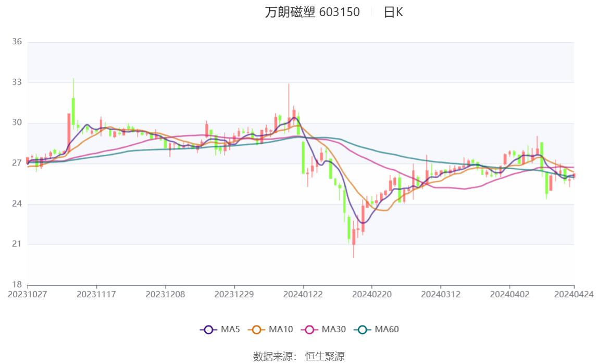Click the 20240402 date axis label
This screenshot has width=598, height=364.
[509, 294]
